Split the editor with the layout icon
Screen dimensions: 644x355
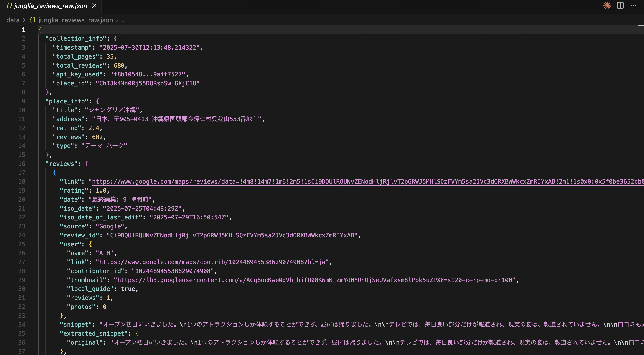click(620, 6)
